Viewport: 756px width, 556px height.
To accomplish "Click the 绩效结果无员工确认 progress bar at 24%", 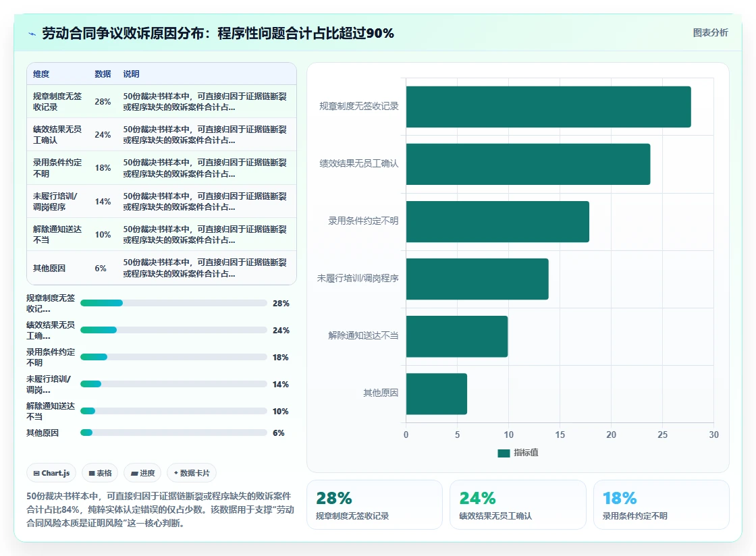I will click(x=173, y=330).
